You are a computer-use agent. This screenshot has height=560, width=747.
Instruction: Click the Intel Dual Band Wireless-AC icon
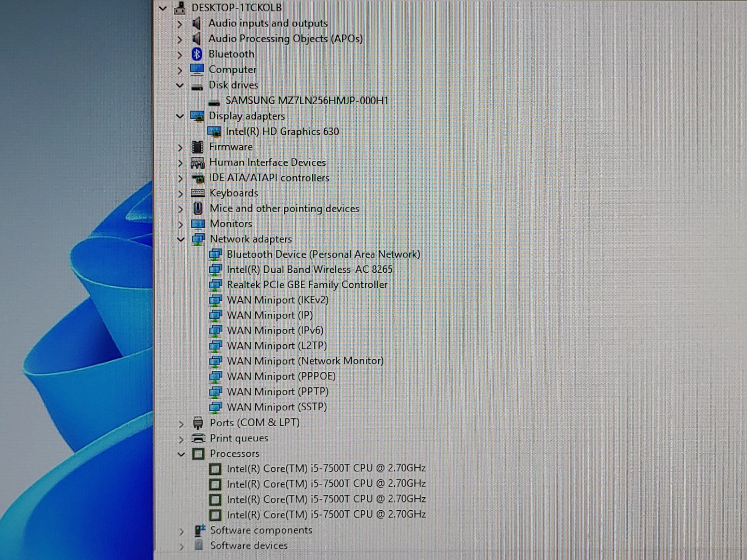[215, 270]
